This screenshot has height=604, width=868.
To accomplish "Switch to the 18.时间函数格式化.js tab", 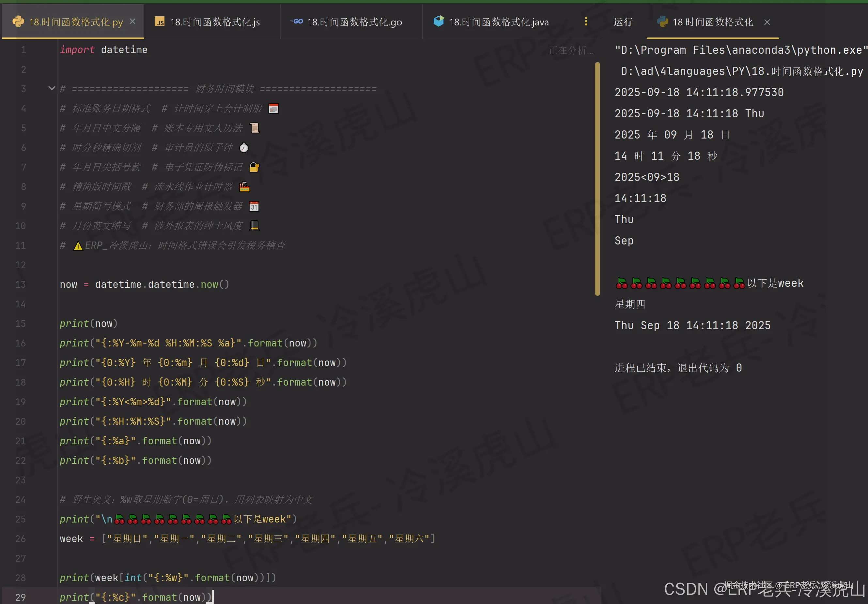I will [214, 22].
